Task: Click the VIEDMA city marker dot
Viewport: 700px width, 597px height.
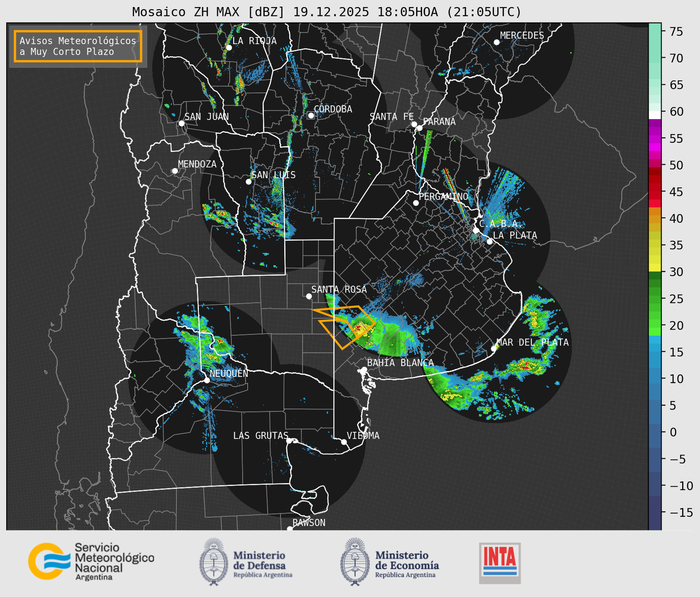Action: point(344,442)
